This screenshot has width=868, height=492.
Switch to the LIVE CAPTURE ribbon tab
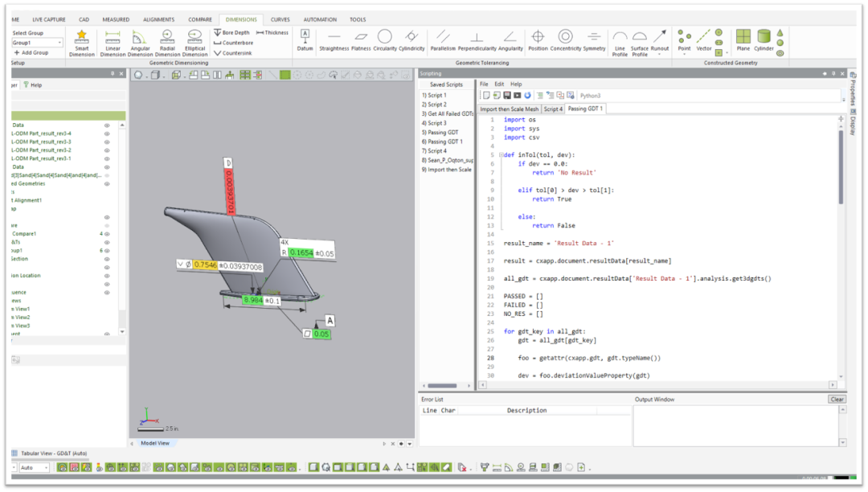tap(49, 19)
